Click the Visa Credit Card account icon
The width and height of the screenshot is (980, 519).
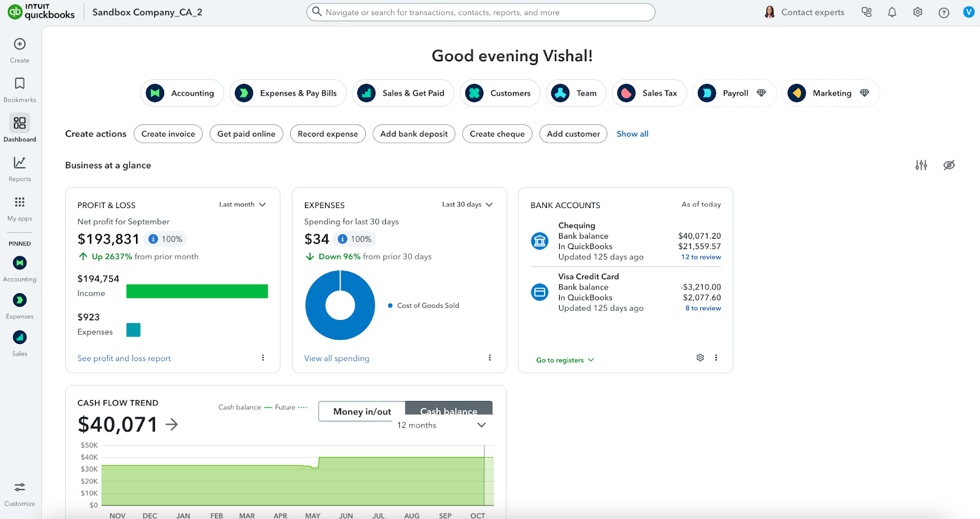tap(540, 292)
